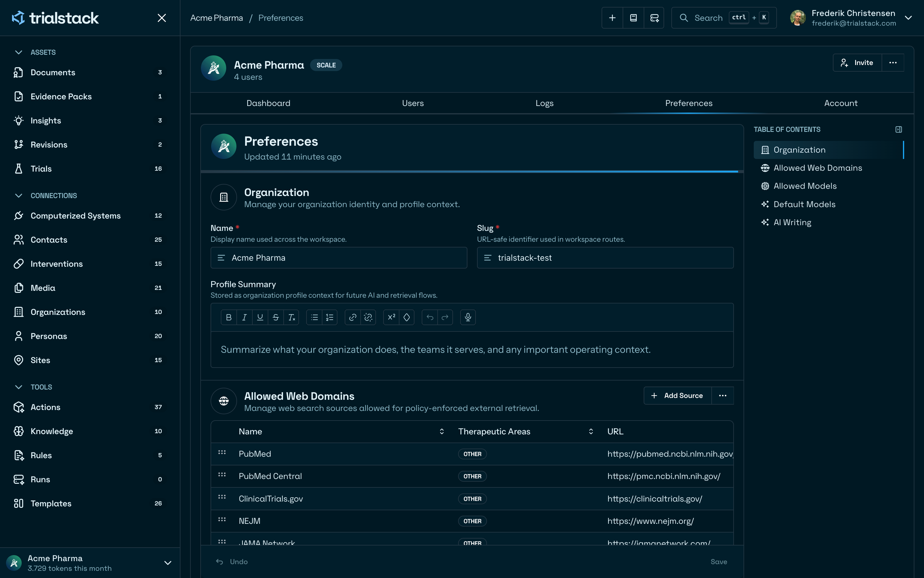Redo in the editor toolbar

[445, 317]
